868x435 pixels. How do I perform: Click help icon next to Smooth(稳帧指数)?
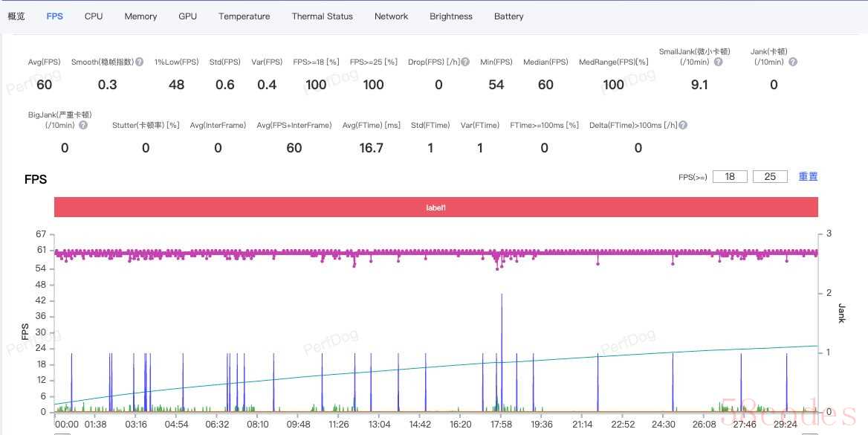pyautogui.click(x=139, y=62)
